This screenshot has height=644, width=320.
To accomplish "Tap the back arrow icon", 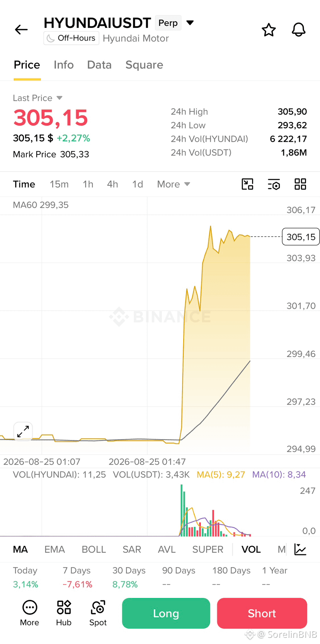I will click(x=21, y=30).
